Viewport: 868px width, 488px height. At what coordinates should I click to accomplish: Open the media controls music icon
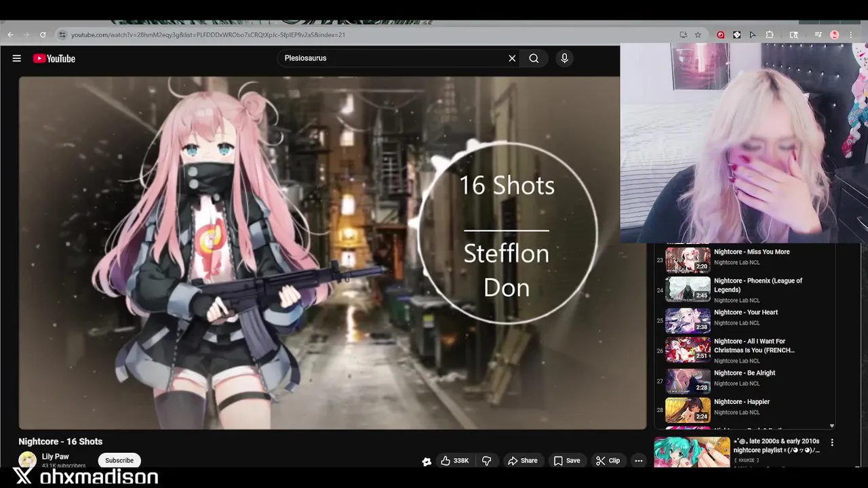point(818,35)
